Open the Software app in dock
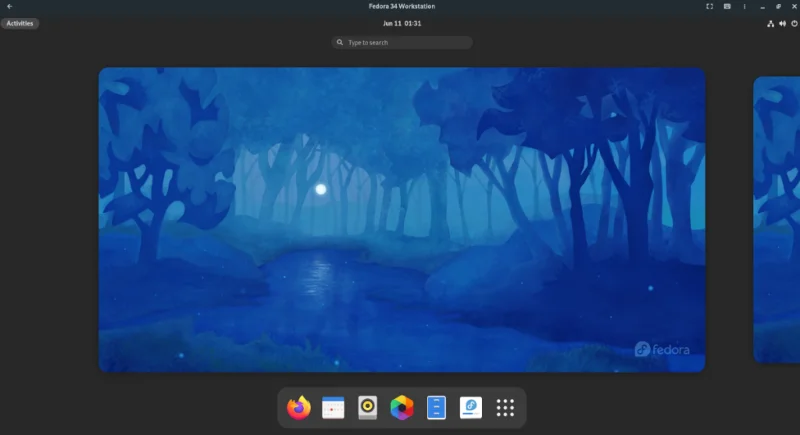The image size is (800, 435). coord(471,407)
